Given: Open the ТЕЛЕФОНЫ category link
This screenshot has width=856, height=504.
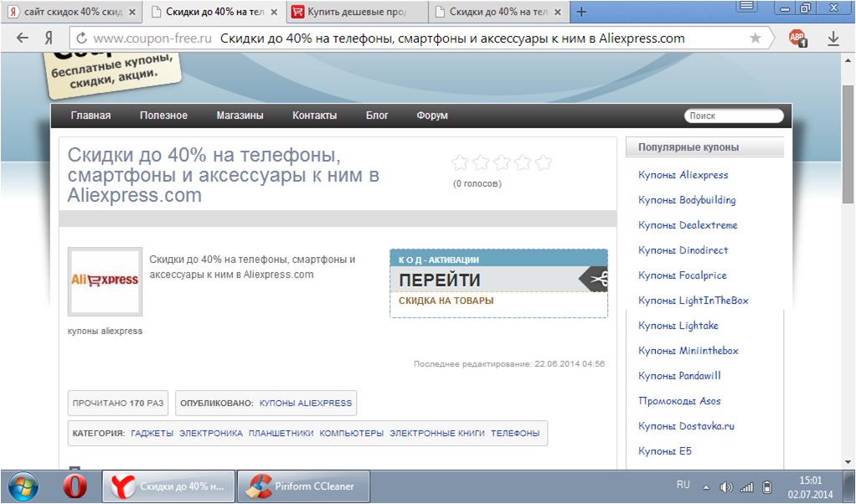Looking at the screenshot, I should (x=515, y=433).
